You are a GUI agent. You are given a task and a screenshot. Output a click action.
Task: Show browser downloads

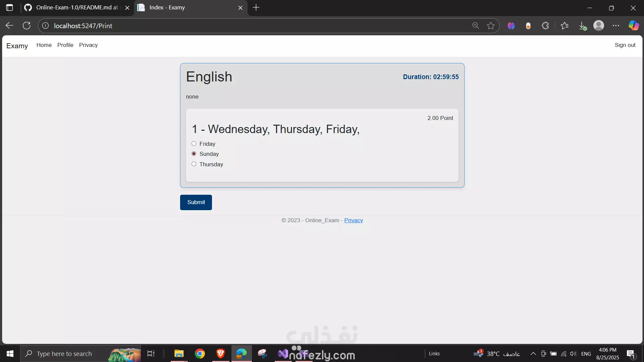tap(583, 26)
